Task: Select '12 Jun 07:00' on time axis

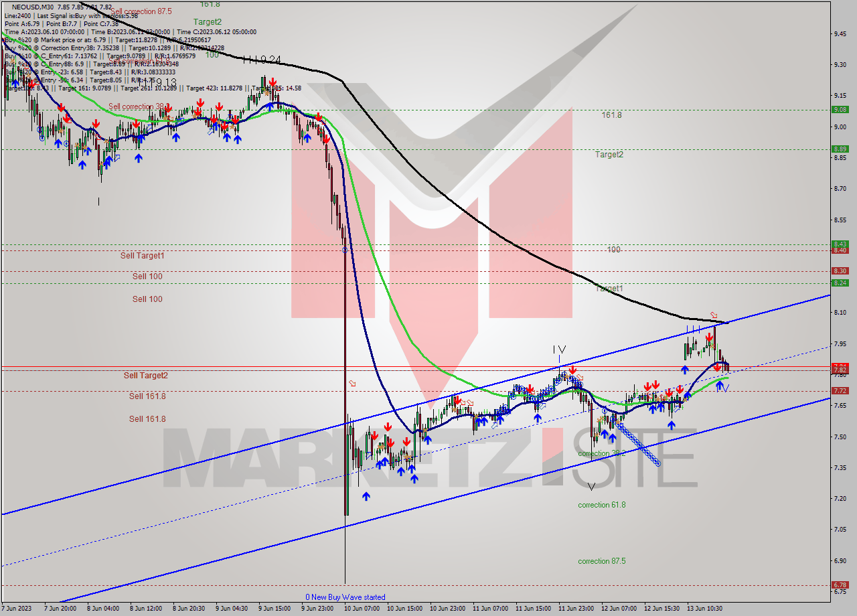Action: coord(619,609)
